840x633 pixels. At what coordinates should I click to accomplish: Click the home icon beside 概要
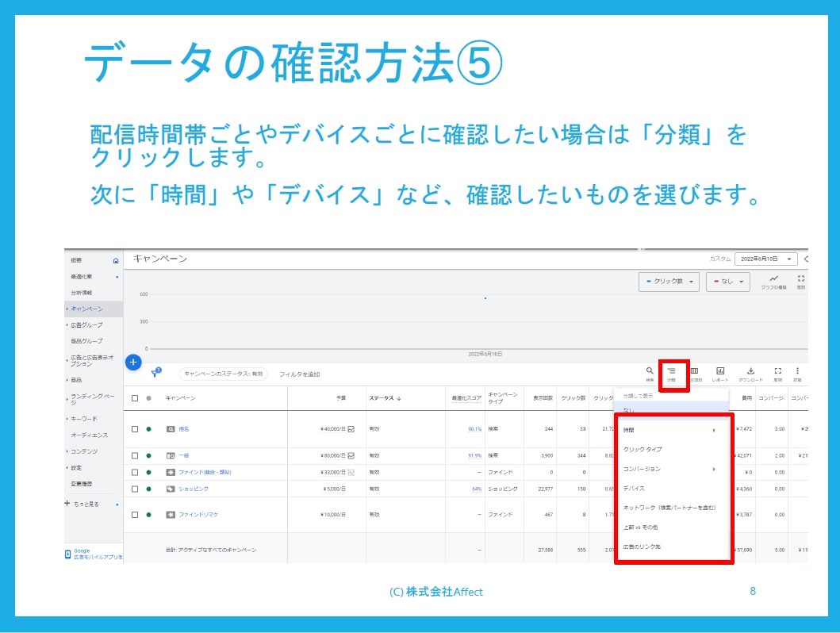(116, 260)
